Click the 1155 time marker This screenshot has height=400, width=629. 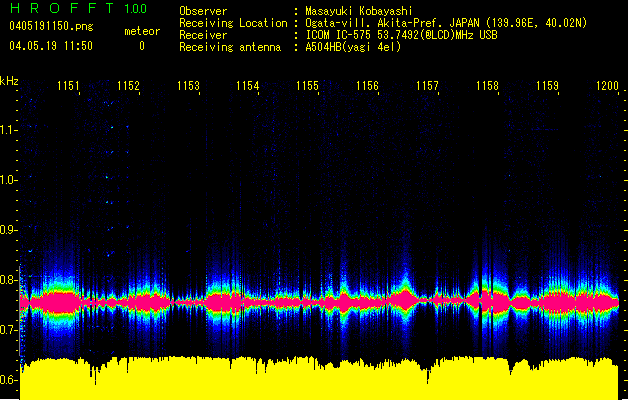coord(307,85)
